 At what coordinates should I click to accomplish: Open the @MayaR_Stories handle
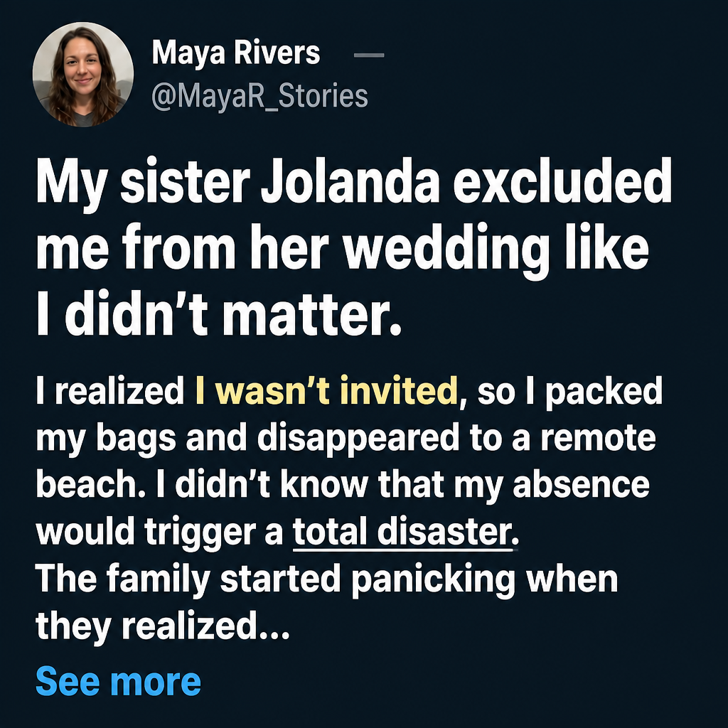[260, 96]
